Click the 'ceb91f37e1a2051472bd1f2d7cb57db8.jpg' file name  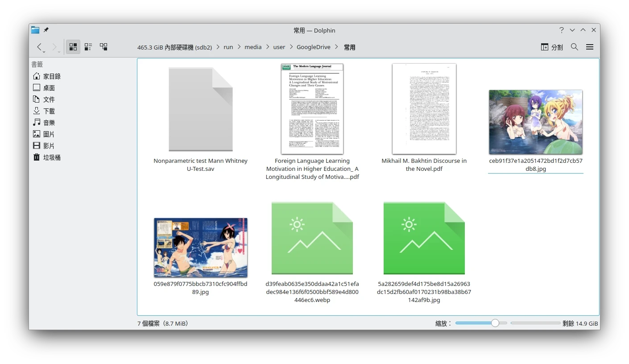coord(536,165)
